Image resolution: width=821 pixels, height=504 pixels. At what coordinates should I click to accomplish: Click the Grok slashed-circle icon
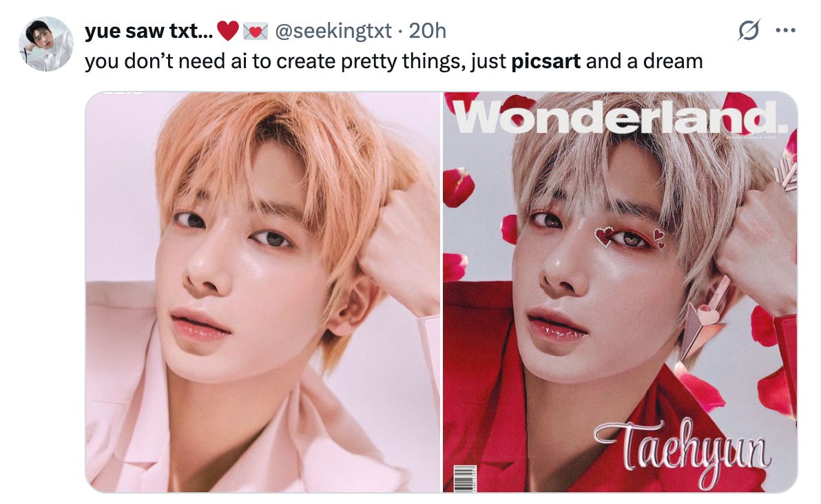pyautogui.click(x=748, y=30)
